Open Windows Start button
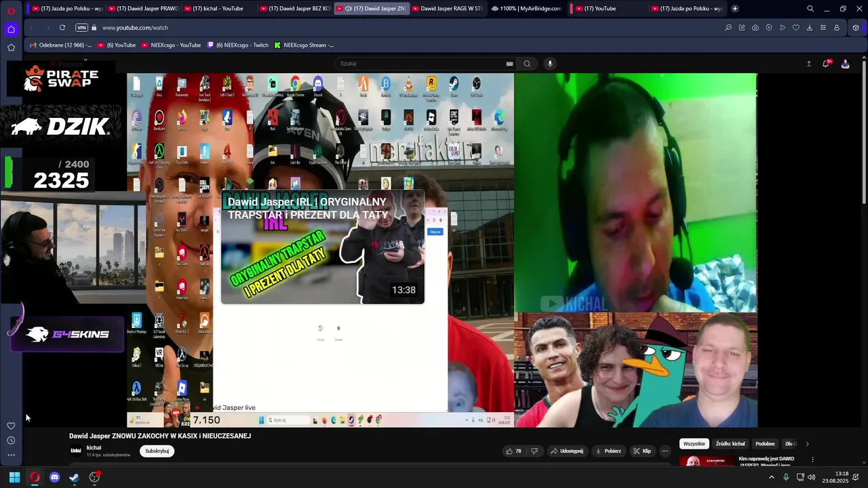The height and width of the screenshot is (488, 868). (14, 477)
